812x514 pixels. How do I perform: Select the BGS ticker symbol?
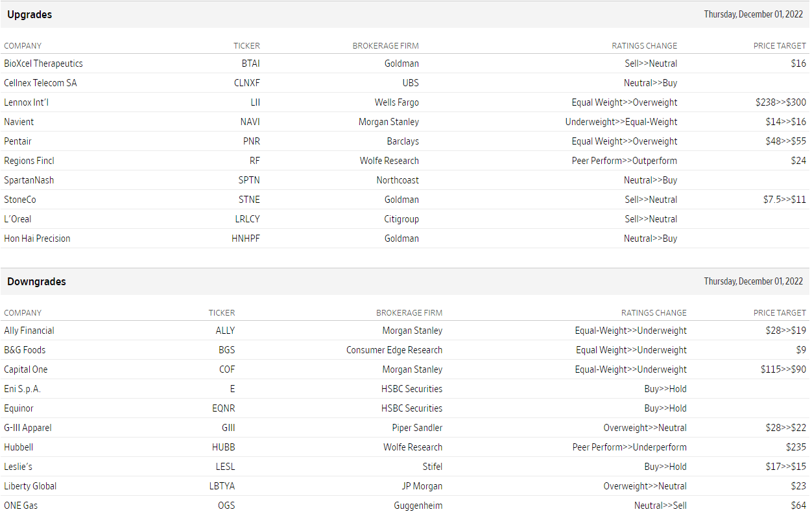click(226, 350)
